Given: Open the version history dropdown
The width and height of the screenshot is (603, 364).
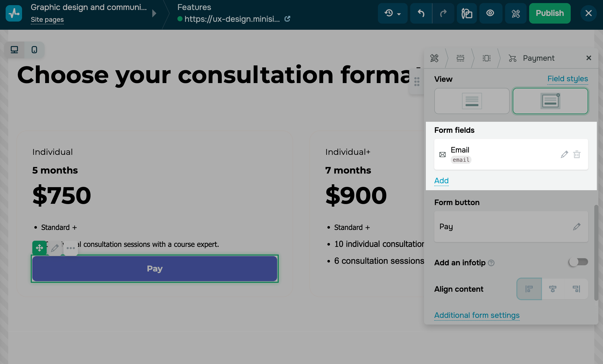Looking at the screenshot, I should point(392,13).
